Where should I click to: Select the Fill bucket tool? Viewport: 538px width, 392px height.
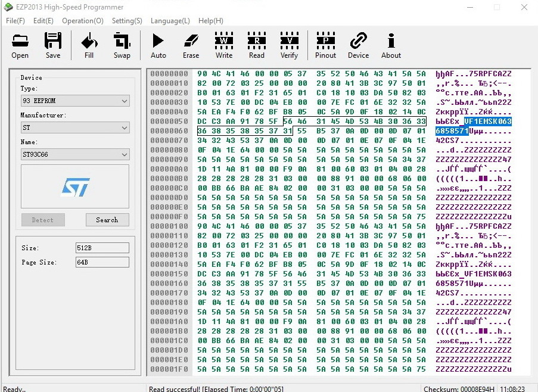(x=89, y=45)
